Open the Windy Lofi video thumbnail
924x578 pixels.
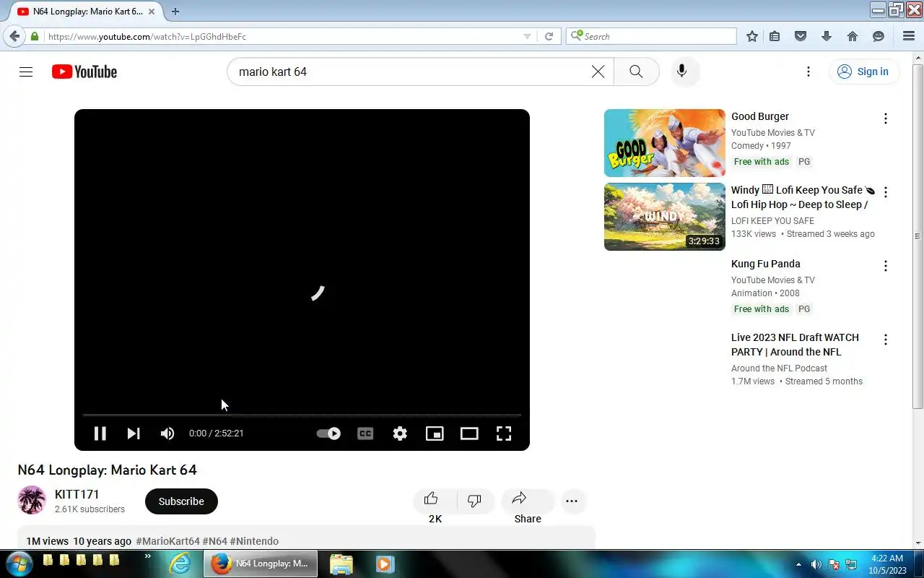coord(665,217)
